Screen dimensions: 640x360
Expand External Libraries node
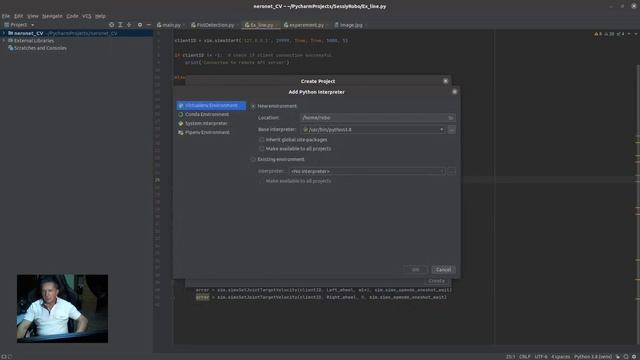(x=4, y=41)
